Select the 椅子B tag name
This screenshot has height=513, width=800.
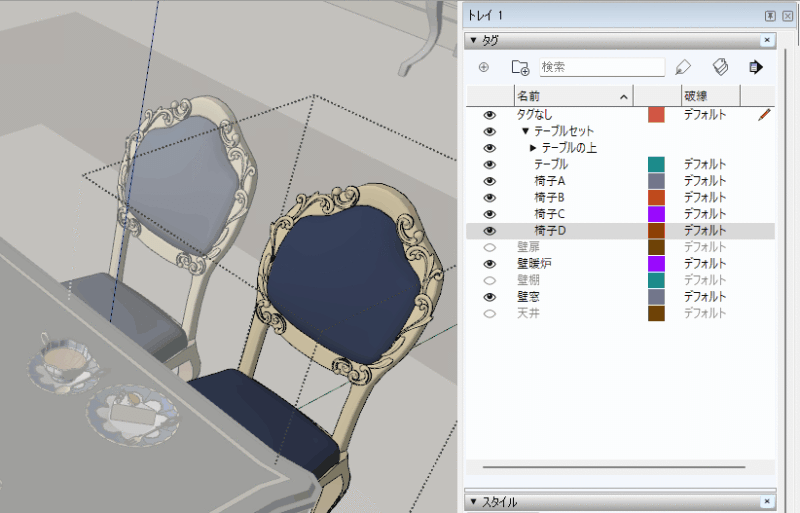coord(549,198)
